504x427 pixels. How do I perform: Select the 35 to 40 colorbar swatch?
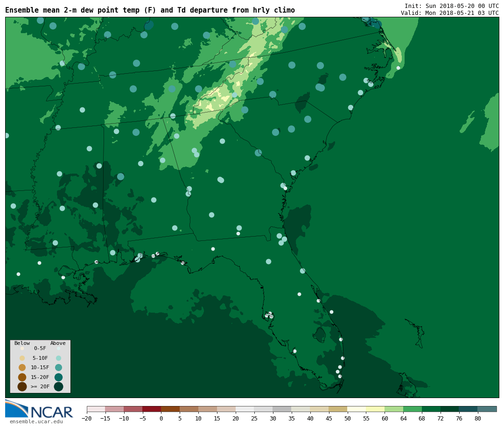tap(301, 409)
